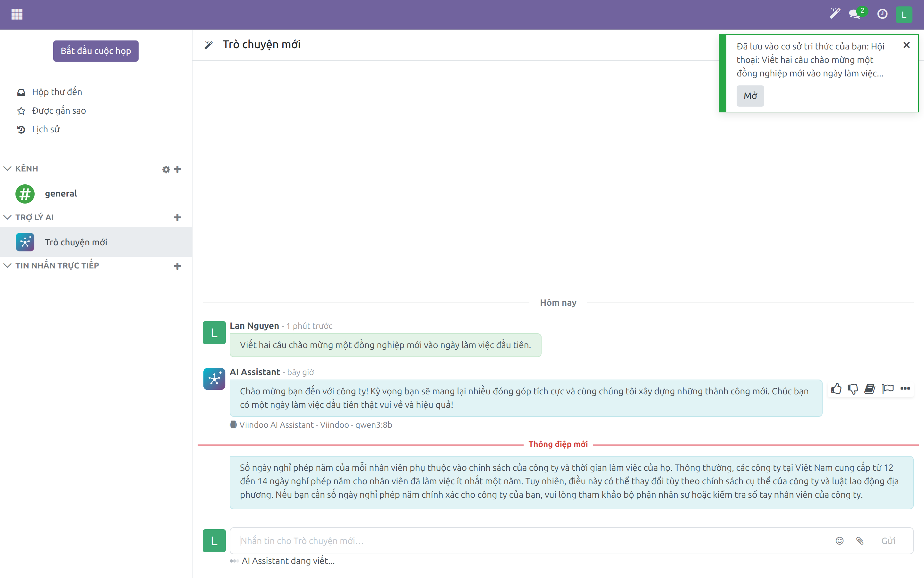The image size is (924, 578).
Task: Start a new direct message with plus
Action: (177, 267)
